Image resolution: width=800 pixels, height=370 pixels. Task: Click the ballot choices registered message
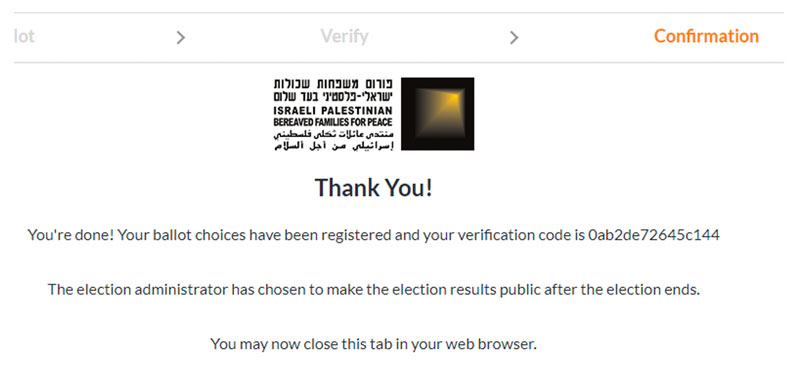(x=373, y=235)
